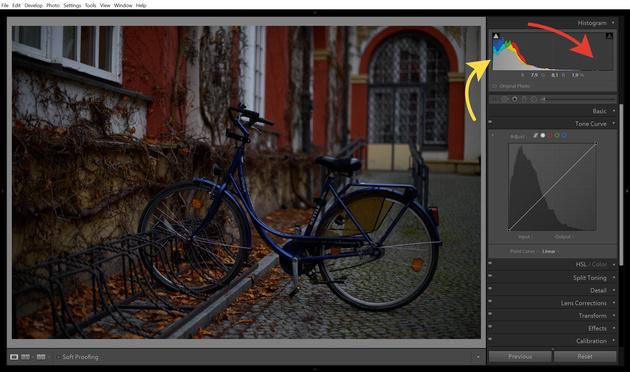Select the Radial Filter tool

point(534,99)
